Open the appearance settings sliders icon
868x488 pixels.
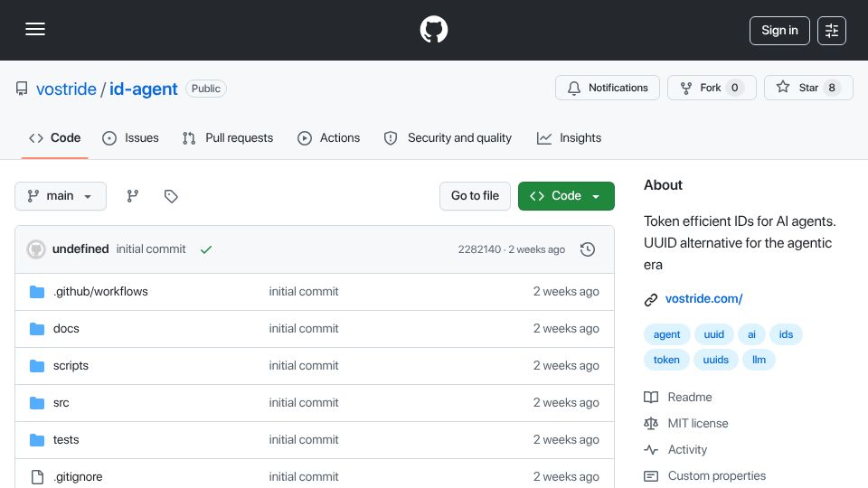tap(832, 31)
